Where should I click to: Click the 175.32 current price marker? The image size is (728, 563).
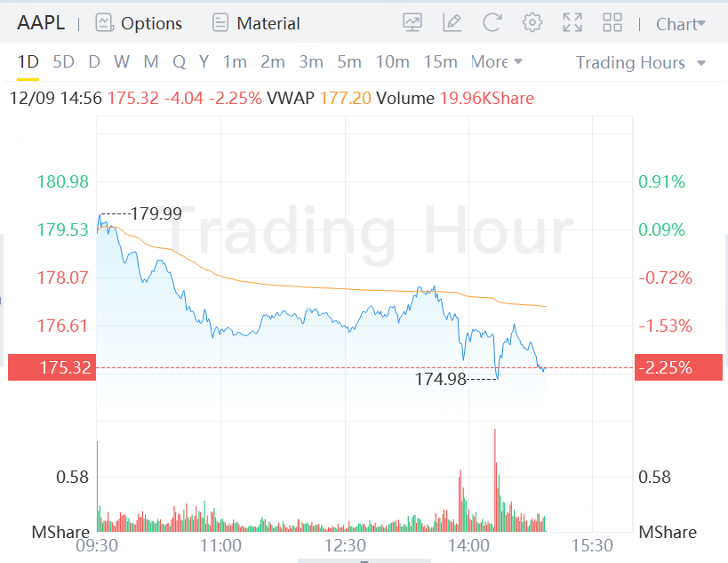click(x=51, y=367)
